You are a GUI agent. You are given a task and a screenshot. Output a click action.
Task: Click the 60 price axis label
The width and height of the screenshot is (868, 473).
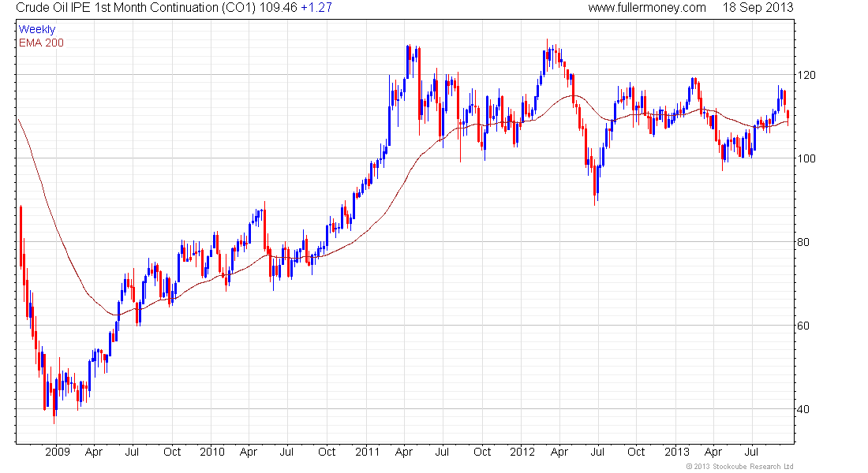click(803, 326)
